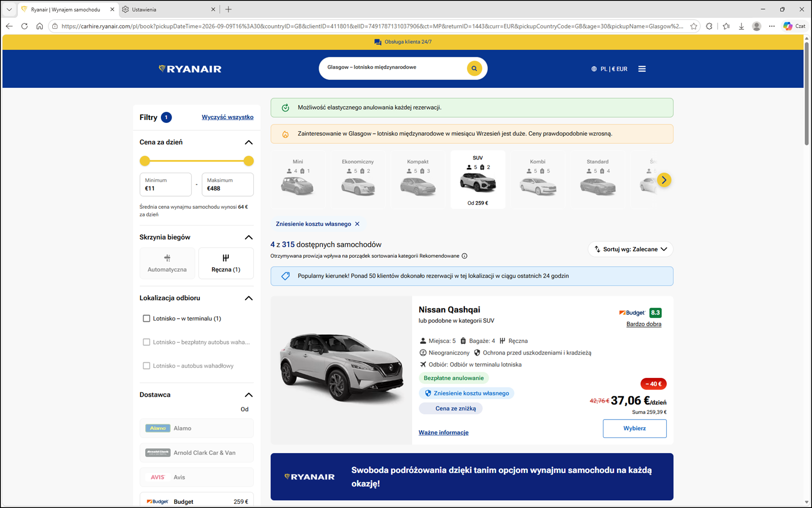Screen dimensions: 812x508
Task: Click the Budget logo on Nissan card
Action: point(632,313)
